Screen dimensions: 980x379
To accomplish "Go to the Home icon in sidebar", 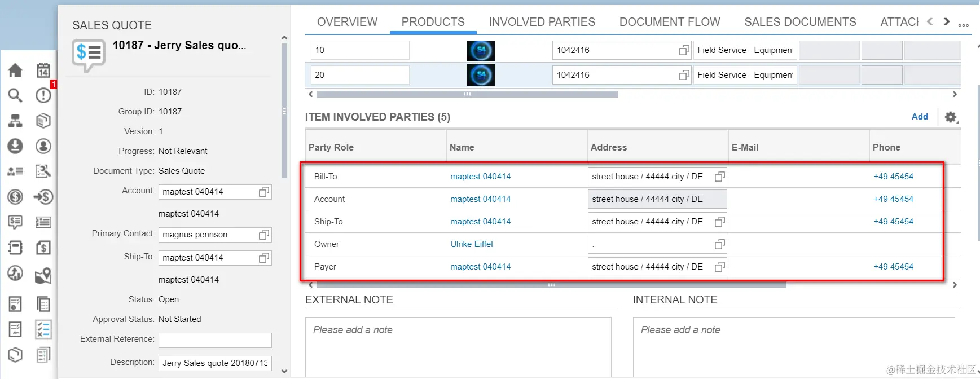I will [x=15, y=70].
